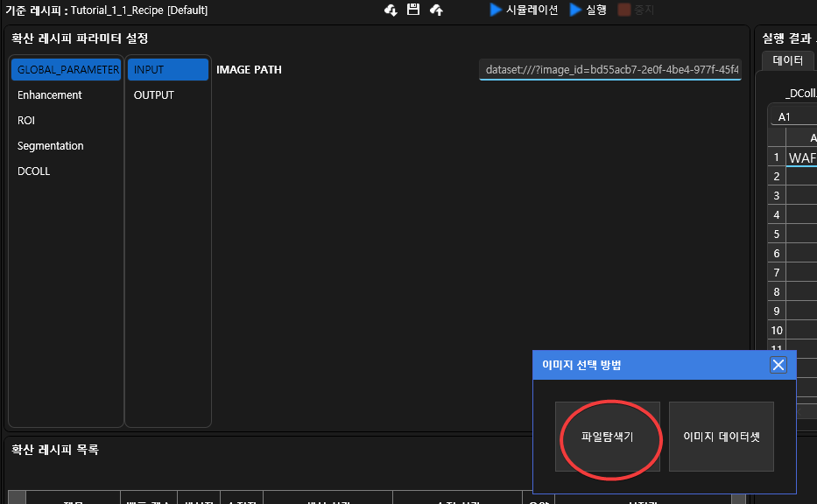Select the INPUT sub-item
This screenshot has width=817, height=504.
[x=167, y=70]
